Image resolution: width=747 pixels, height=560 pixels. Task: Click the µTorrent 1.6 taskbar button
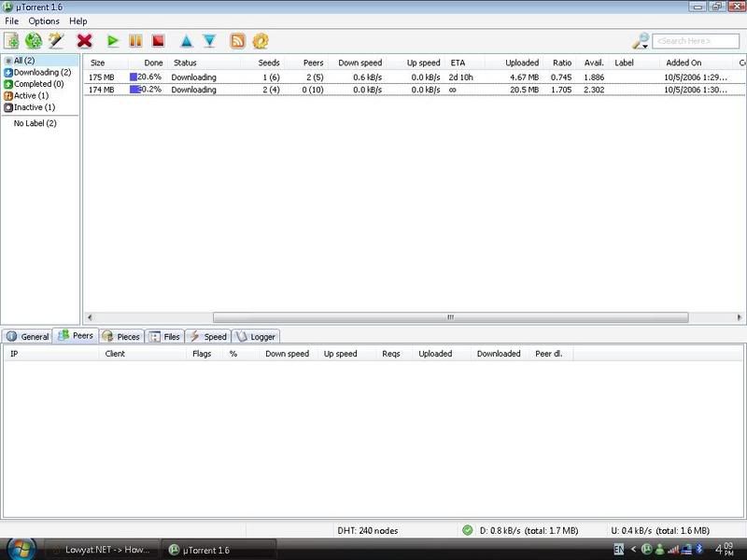click(x=218, y=550)
